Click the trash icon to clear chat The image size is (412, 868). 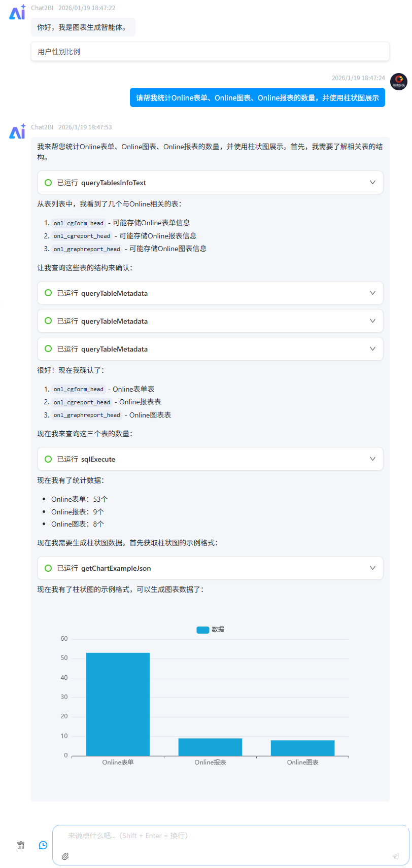tap(21, 845)
